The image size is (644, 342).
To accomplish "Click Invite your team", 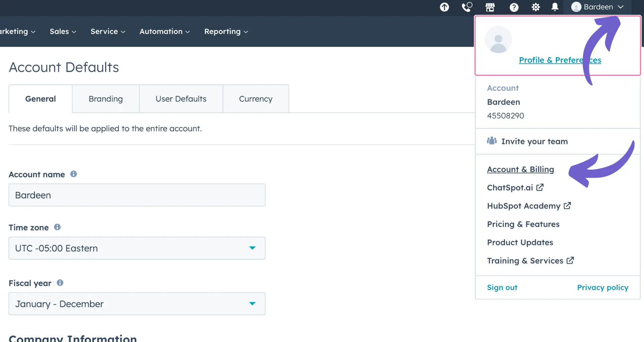I will [x=535, y=141].
